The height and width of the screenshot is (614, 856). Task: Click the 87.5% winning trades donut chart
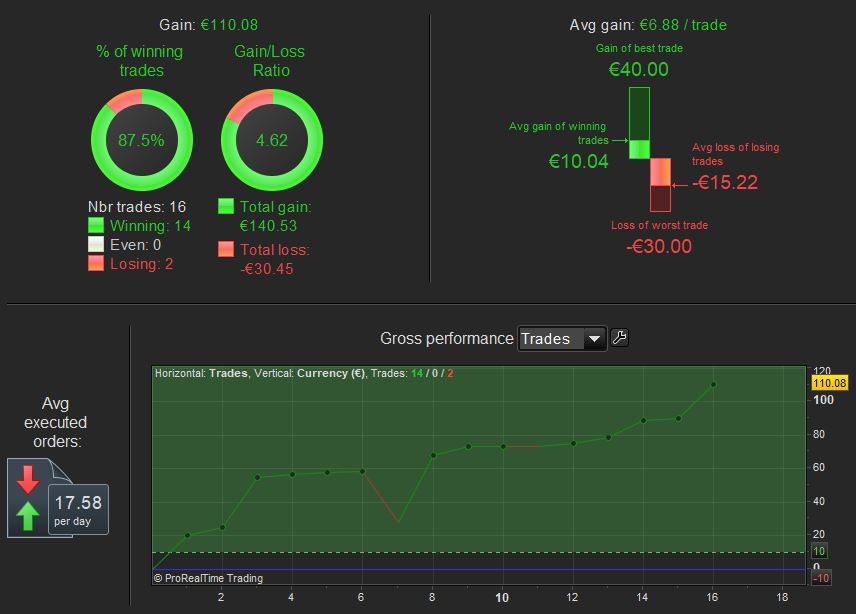142,140
